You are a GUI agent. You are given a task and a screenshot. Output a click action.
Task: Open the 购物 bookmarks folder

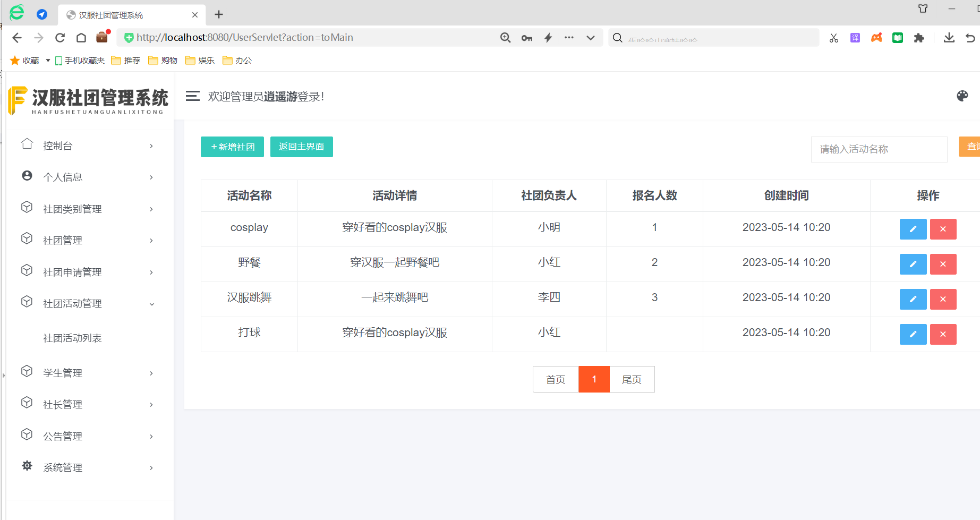pos(163,61)
